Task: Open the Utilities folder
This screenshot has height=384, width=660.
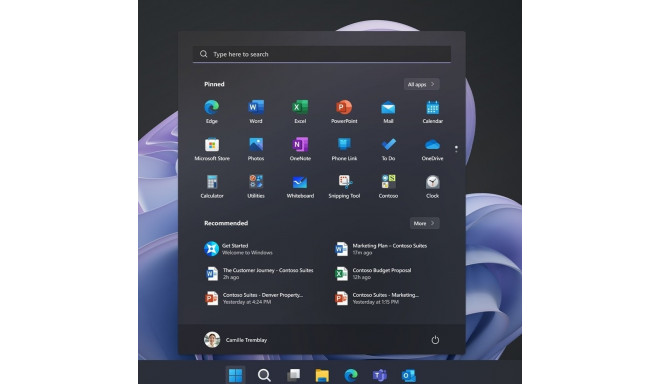Action: [x=256, y=186]
